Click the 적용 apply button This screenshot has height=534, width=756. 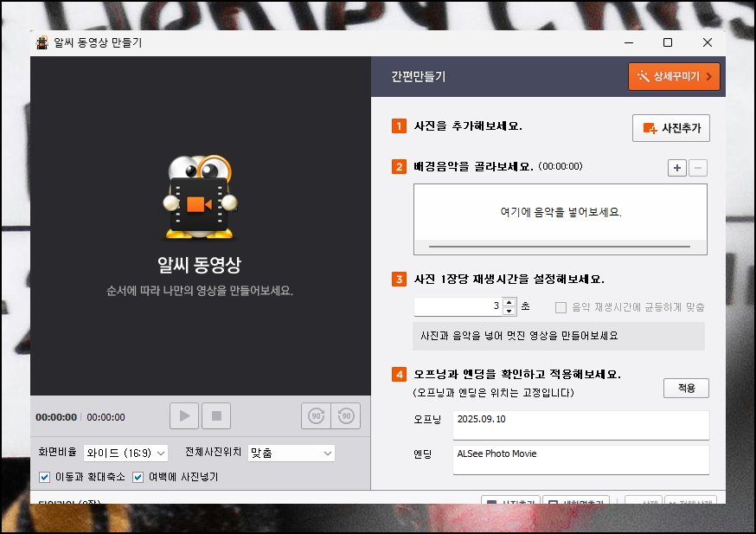click(686, 388)
